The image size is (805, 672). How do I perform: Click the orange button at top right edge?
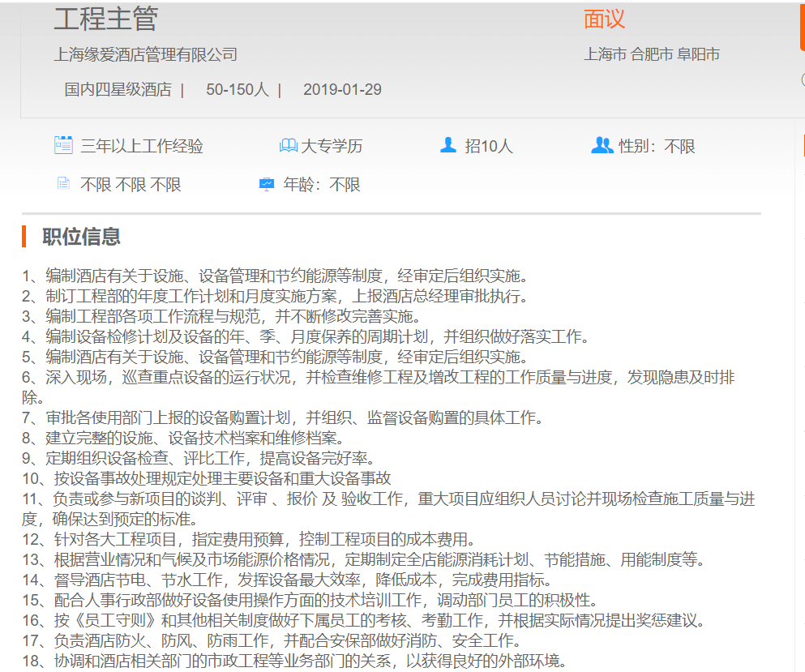(x=802, y=24)
